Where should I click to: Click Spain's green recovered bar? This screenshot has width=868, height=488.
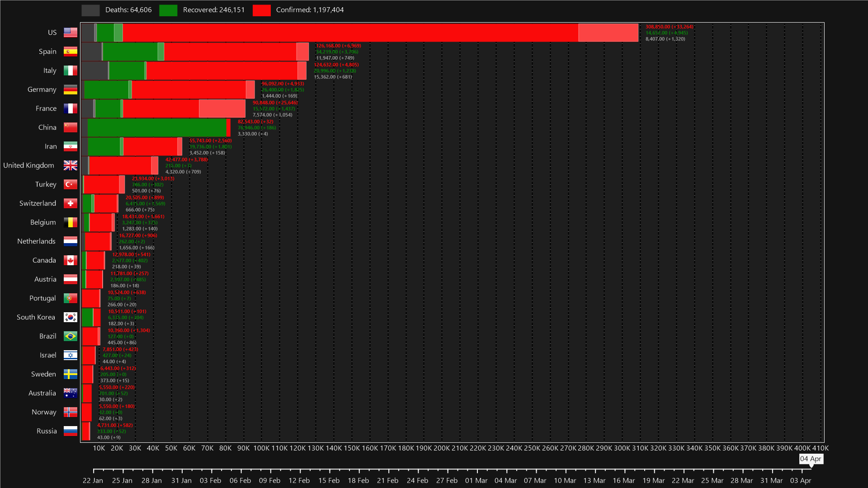[x=130, y=52]
